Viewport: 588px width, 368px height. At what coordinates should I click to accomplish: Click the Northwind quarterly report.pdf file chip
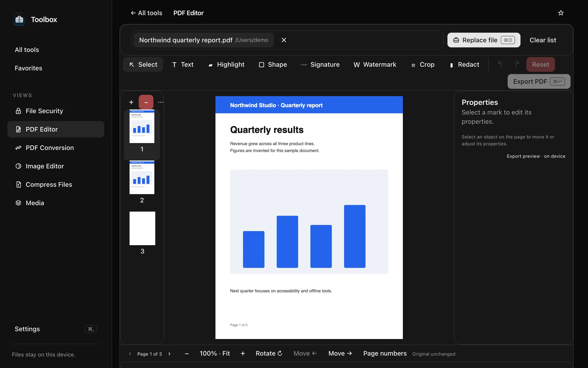(x=204, y=40)
